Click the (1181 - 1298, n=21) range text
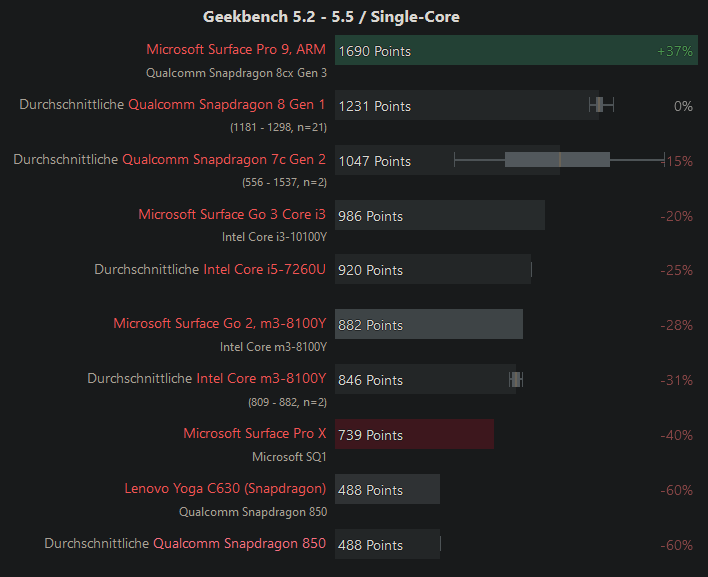The image size is (708, 577). [279, 127]
